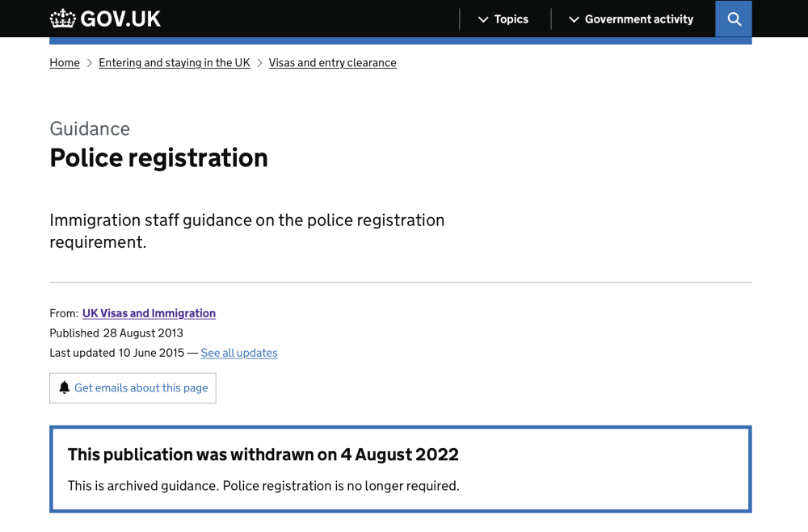Open the Topics menu label
Screen dimensions: 808x532
[x=511, y=19]
